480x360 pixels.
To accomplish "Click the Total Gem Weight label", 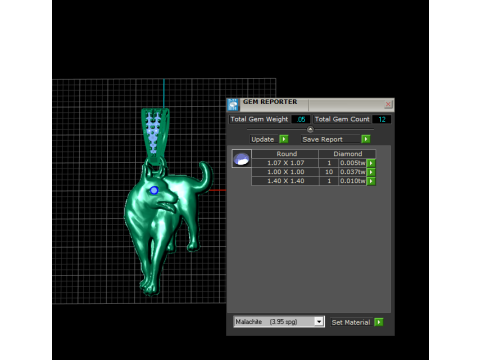I will tap(259, 119).
